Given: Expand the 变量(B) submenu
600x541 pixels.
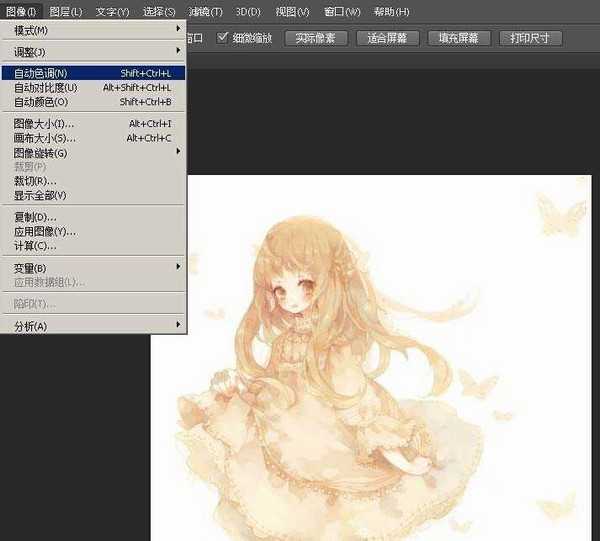Looking at the screenshot, I should (x=30, y=268).
